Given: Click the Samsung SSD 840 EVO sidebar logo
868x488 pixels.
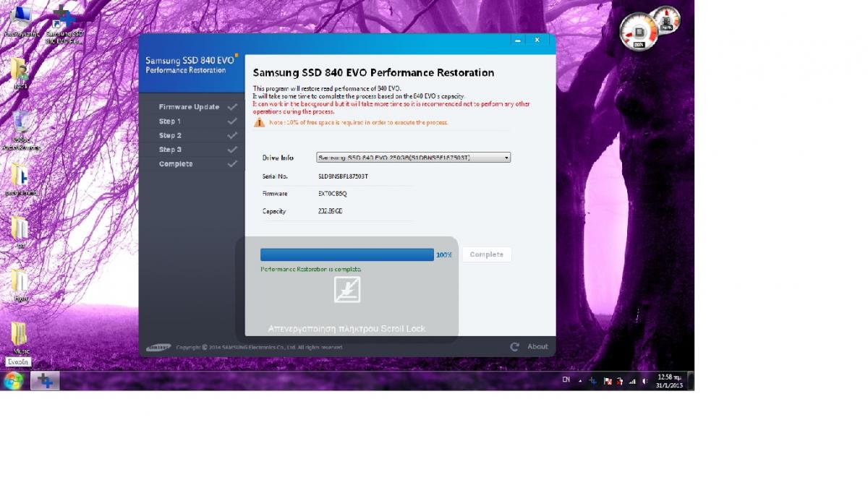Looking at the screenshot, I should pyautogui.click(x=191, y=64).
